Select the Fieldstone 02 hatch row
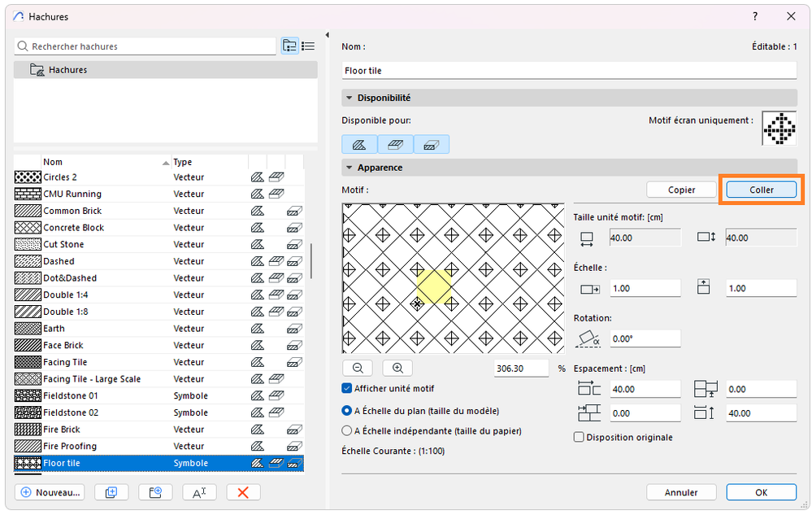812x515 pixels. tap(159, 412)
